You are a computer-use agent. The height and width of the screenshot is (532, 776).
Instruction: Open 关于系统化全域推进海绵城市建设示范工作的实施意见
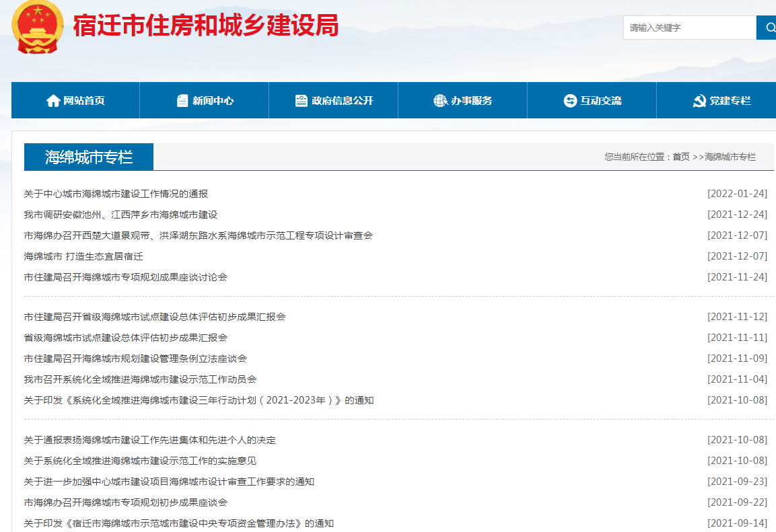click(140, 460)
